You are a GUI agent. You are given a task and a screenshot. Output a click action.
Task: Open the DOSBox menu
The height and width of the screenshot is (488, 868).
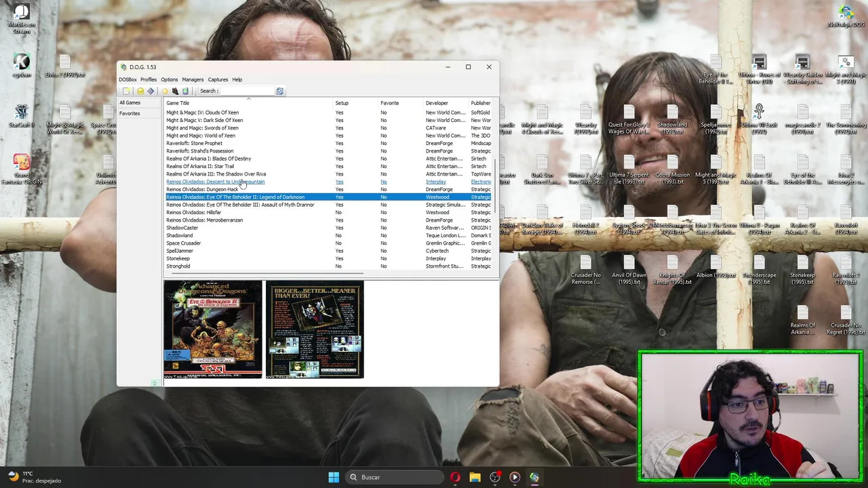(127, 79)
